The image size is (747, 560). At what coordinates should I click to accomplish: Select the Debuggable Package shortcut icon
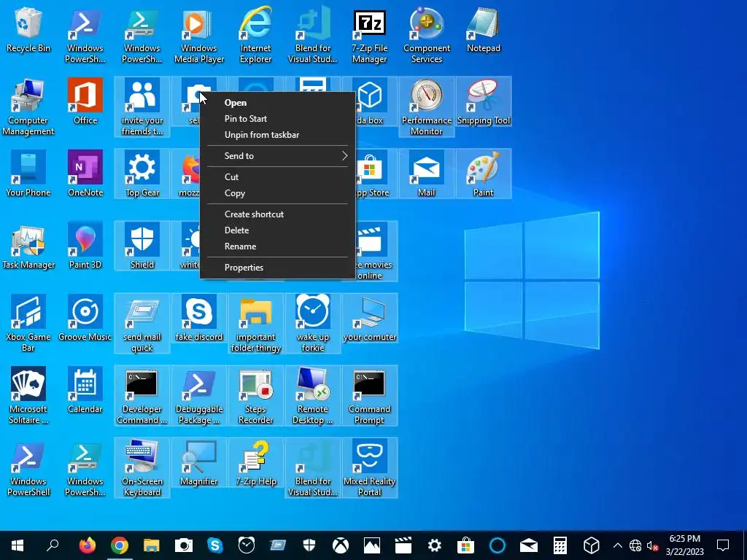198,396
